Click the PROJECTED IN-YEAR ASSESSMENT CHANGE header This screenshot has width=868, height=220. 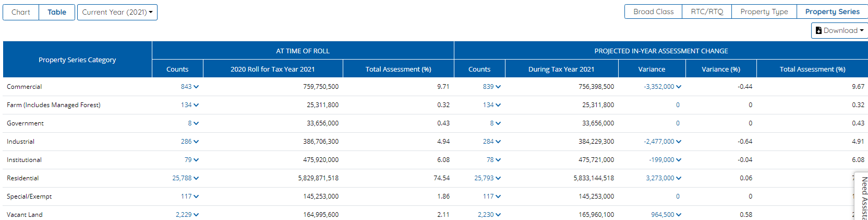pos(661,51)
